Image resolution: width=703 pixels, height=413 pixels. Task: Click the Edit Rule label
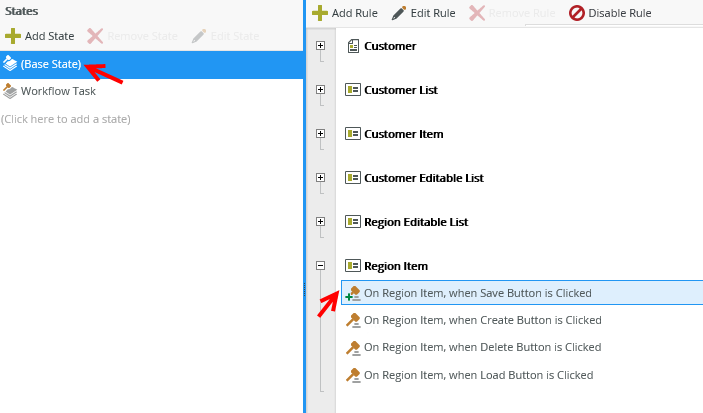433,13
